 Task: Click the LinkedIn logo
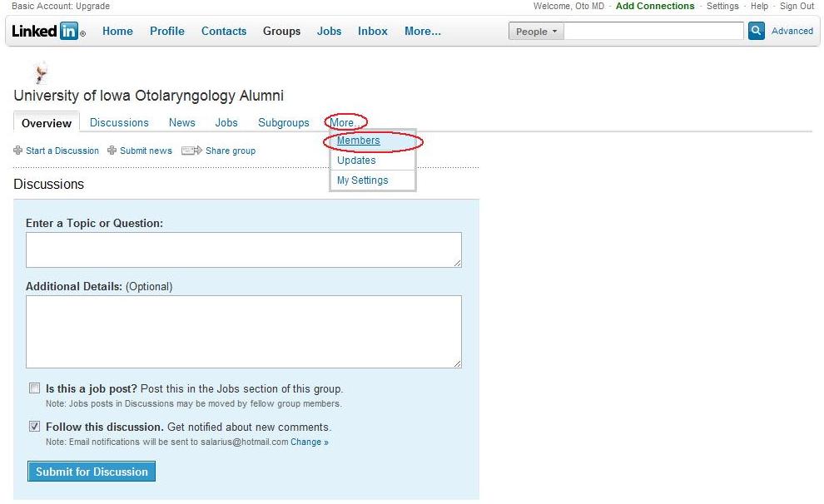click(x=47, y=31)
